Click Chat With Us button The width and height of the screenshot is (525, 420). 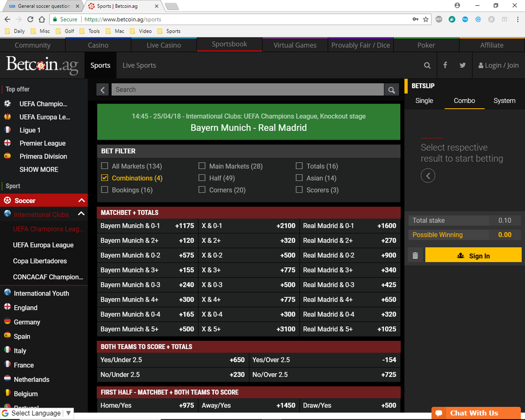476,413
